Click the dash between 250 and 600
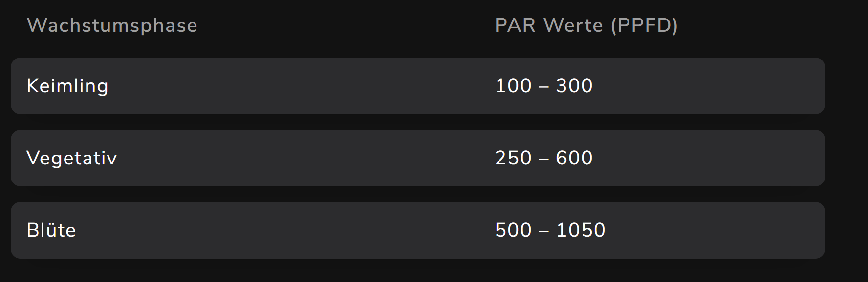Screen dimensions: 868x282 tap(543, 159)
